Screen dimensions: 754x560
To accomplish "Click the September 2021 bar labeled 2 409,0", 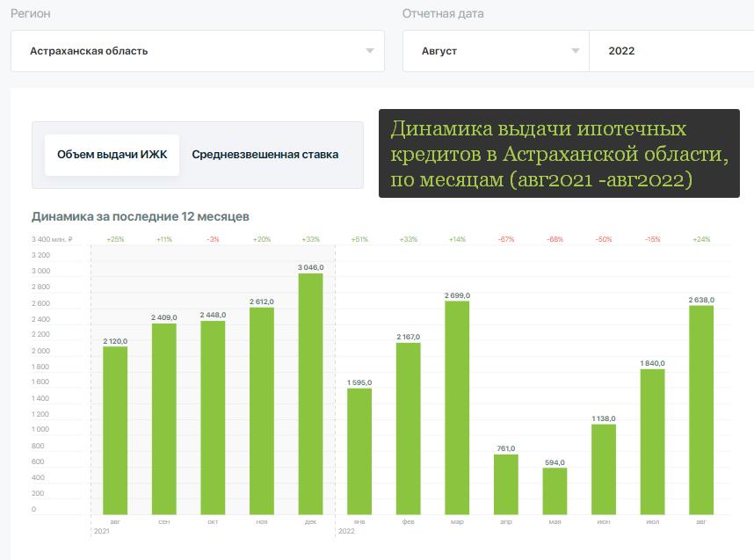I will pyautogui.click(x=164, y=418).
